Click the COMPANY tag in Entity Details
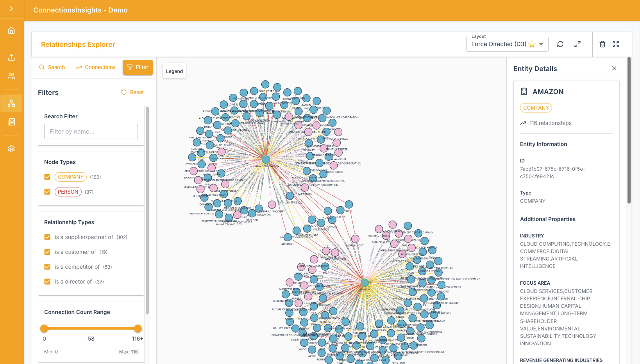The width and height of the screenshot is (640, 364). click(536, 108)
